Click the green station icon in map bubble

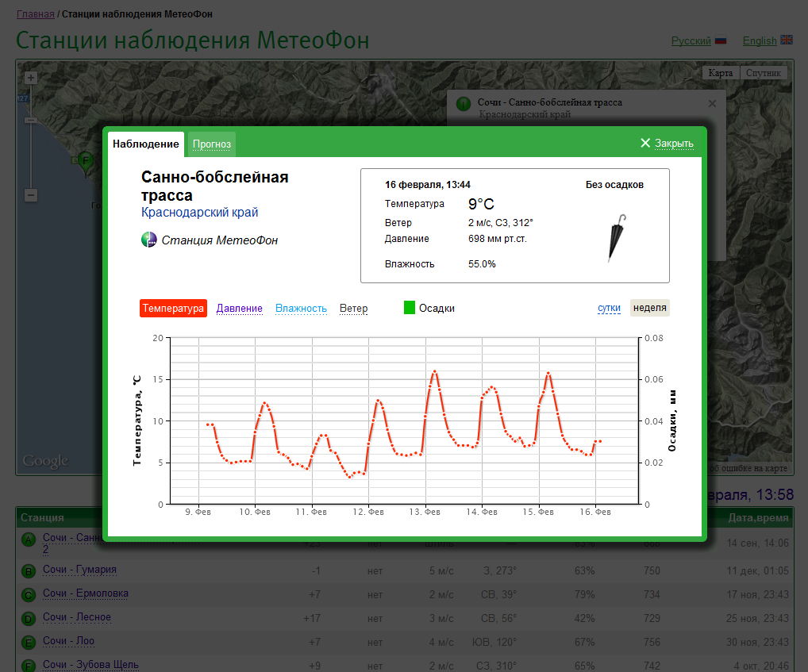(464, 104)
